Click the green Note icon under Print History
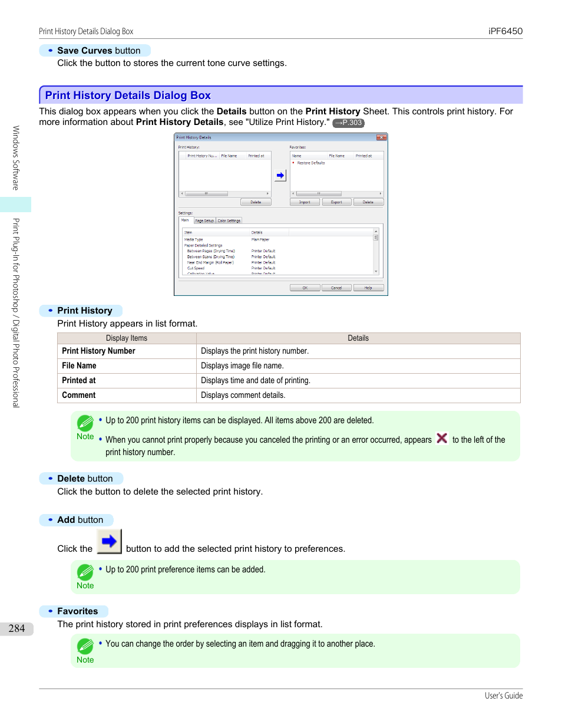This screenshot has width=562, height=728. pos(85,423)
